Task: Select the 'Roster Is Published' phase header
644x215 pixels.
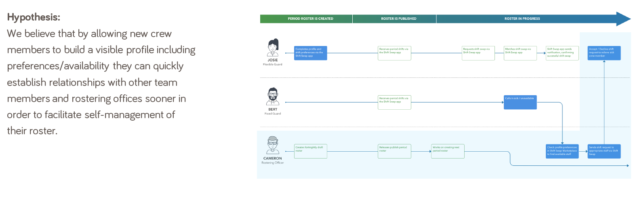Action: (x=394, y=19)
